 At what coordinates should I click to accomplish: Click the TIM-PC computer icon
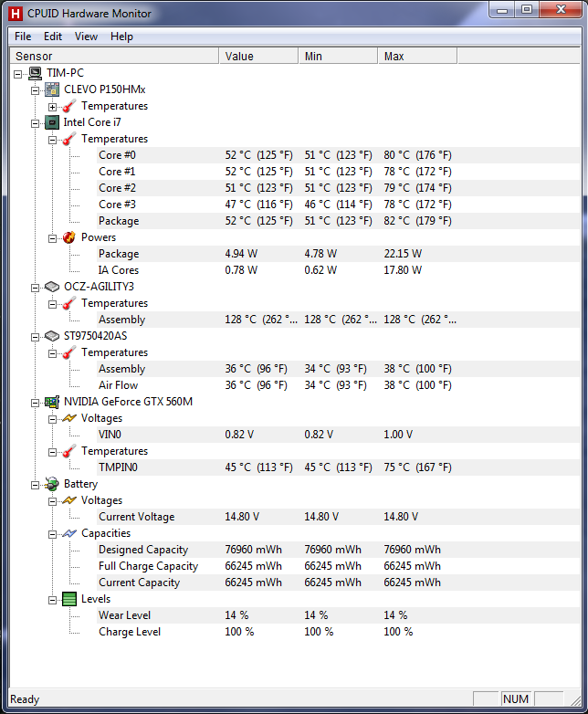35,73
